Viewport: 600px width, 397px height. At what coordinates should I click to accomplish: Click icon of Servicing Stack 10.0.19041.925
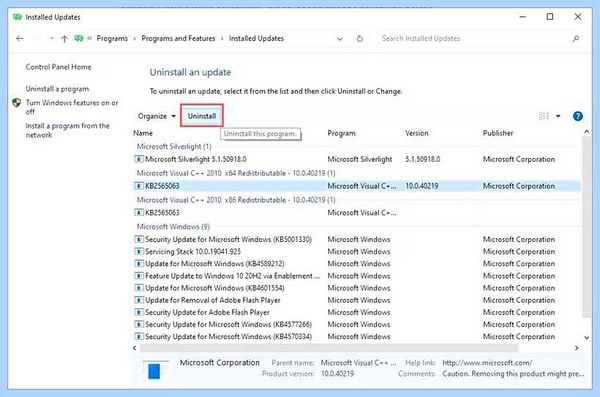point(139,252)
